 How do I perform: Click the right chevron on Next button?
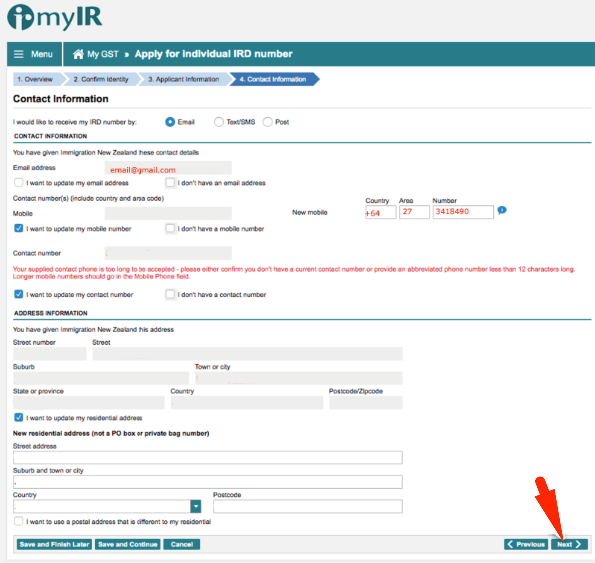(x=578, y=544)
